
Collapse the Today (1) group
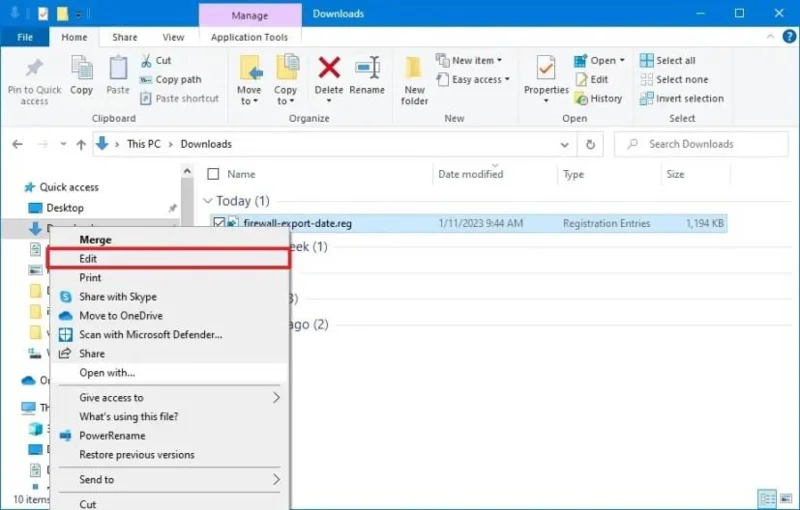(208, 201)
